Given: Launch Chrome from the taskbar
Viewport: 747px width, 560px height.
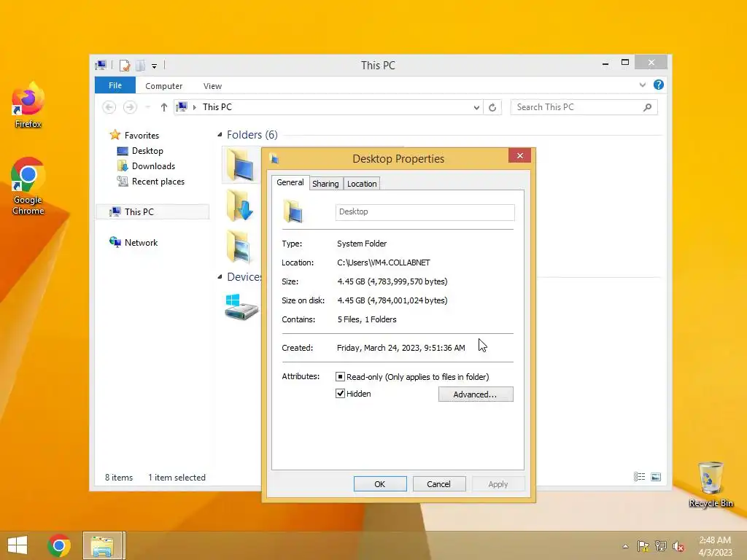Looking at the screenshot, I should coord(59,545).
